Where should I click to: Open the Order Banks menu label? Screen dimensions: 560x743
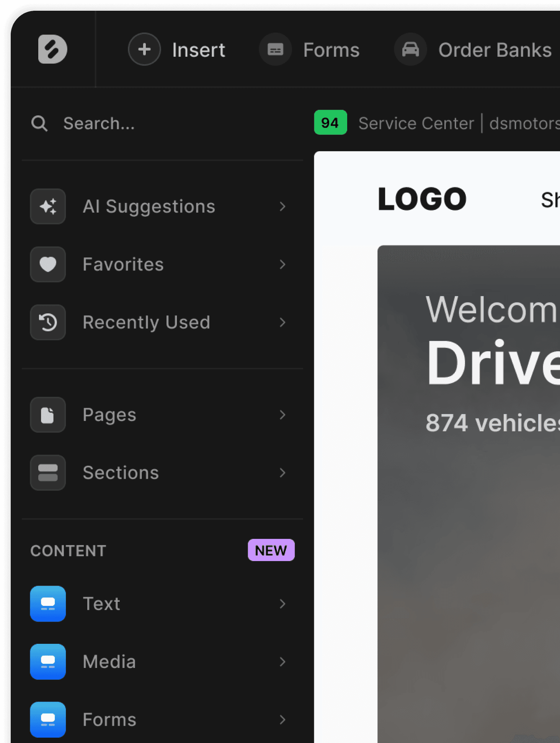(x=495, y=50)
